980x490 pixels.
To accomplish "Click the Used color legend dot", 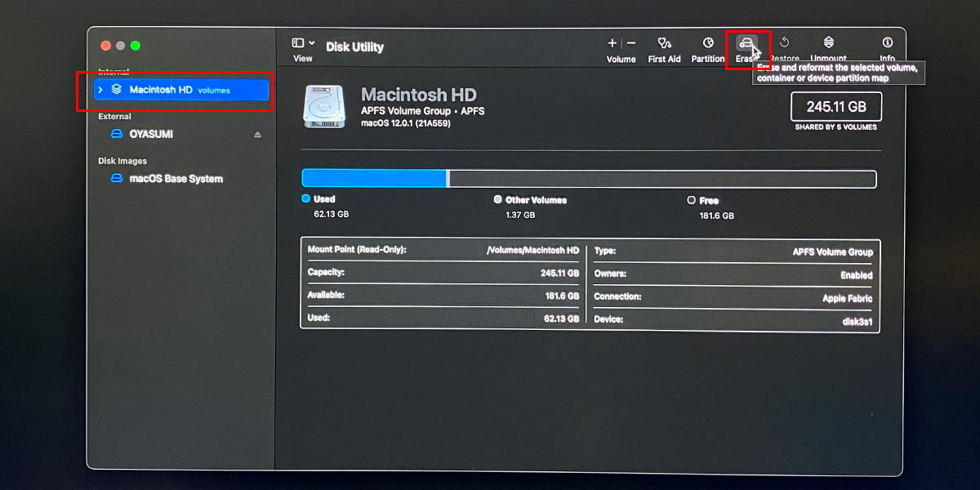I will (306, 198).
